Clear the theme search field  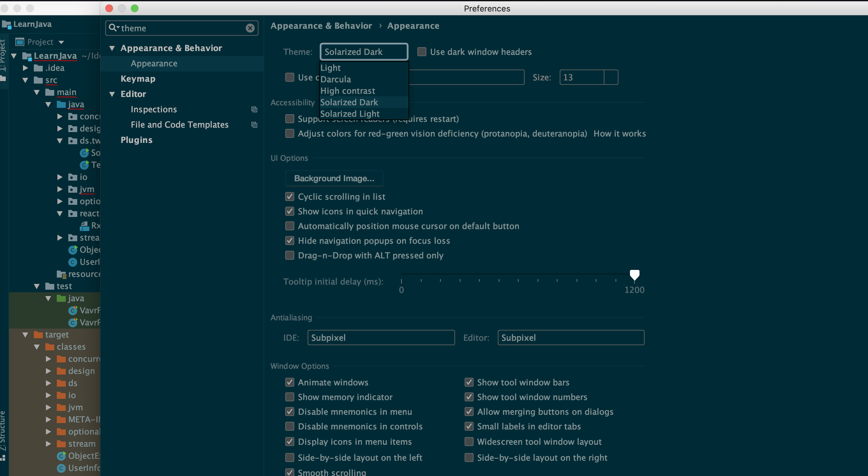coord(250,28)
